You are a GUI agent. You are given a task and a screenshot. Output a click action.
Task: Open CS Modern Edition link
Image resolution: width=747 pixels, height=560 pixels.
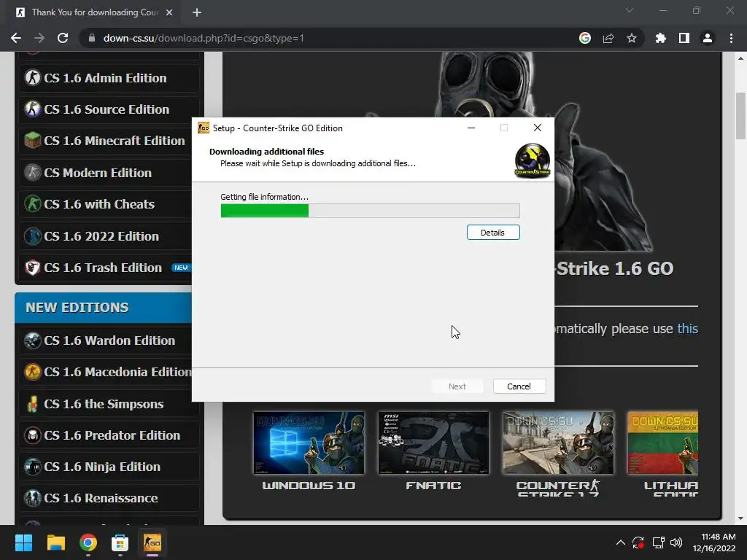point(98,172)
